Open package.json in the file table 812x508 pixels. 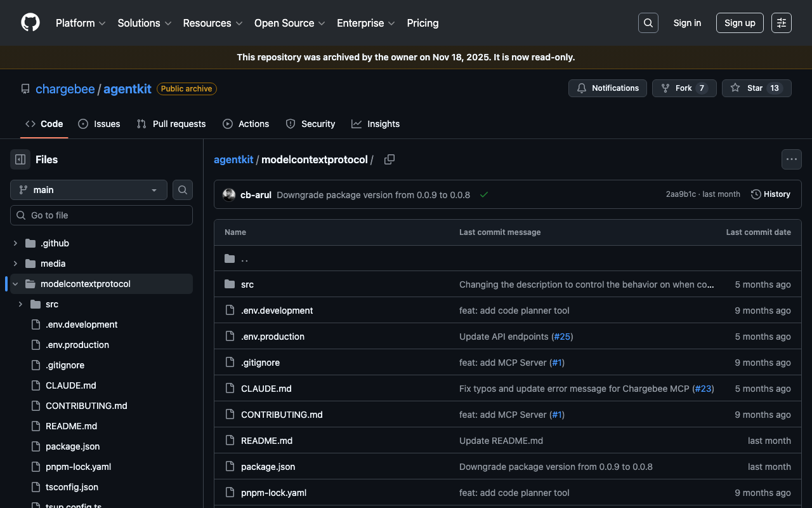(268, 467)
